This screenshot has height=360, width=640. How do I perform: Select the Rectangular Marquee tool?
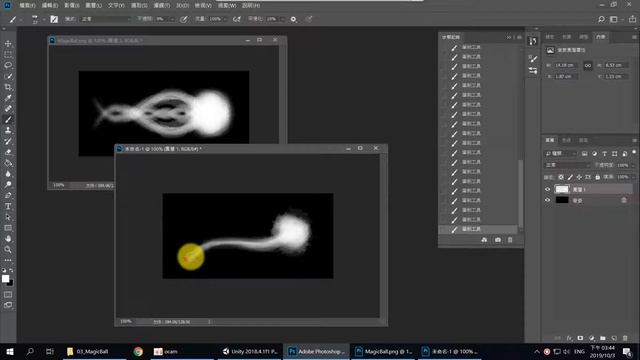(8, 54)
